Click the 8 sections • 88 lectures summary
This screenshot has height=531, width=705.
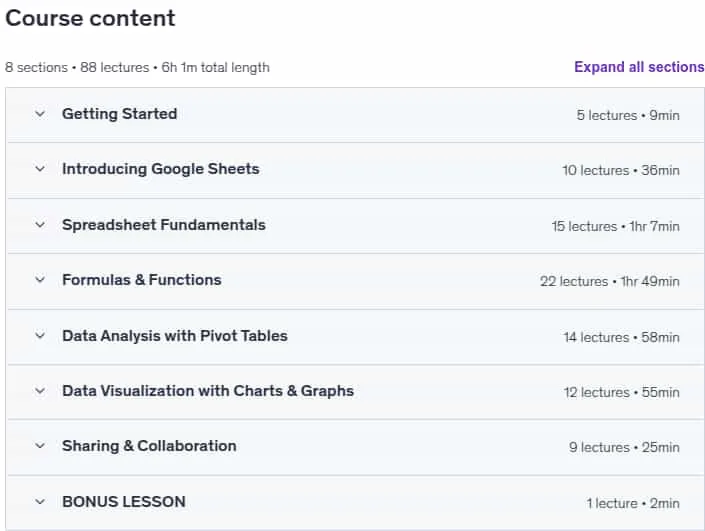[x=137, y=67]
